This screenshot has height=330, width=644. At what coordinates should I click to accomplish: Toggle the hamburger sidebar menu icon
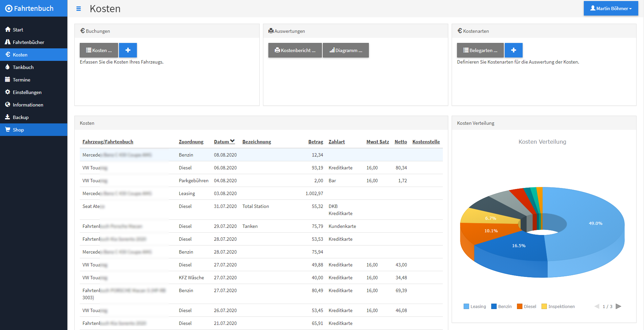click(x=78, y=9)
